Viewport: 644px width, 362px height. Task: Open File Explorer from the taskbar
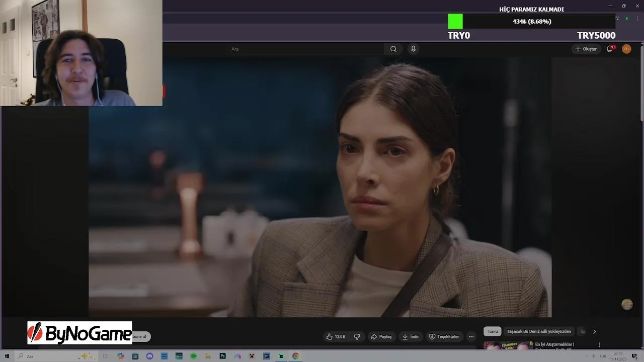pyautogui.click(x=208, y=356)
